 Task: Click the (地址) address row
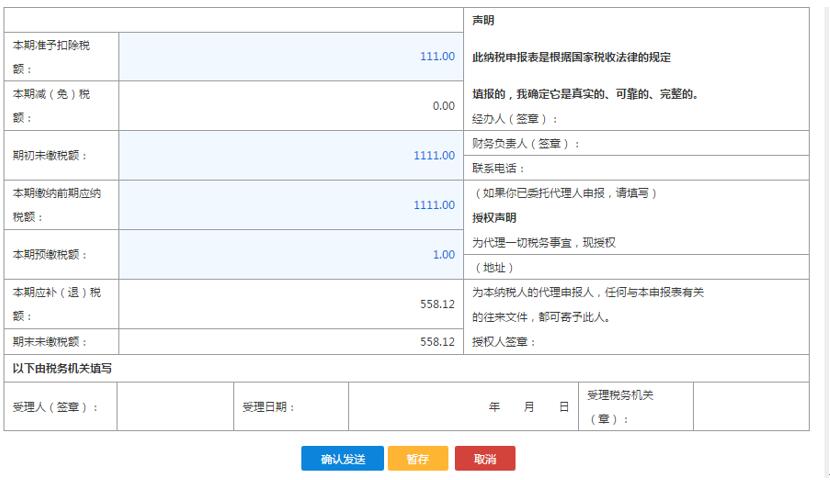(x=636, y=268)
